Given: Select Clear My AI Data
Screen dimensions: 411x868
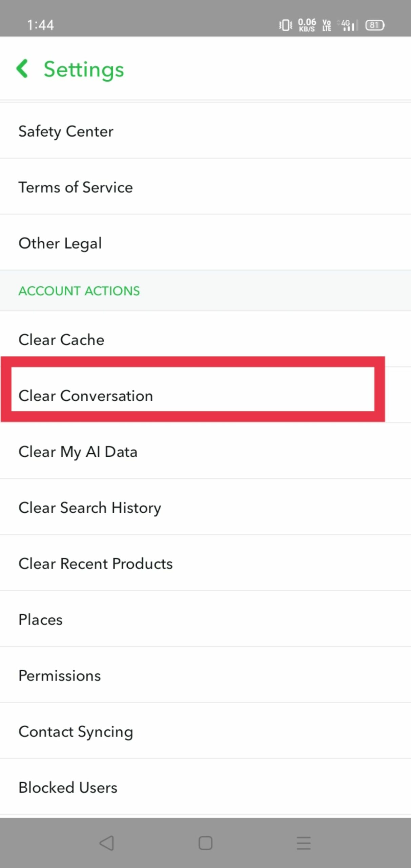Looking at the screenshot, I should [x=78, y=452].
